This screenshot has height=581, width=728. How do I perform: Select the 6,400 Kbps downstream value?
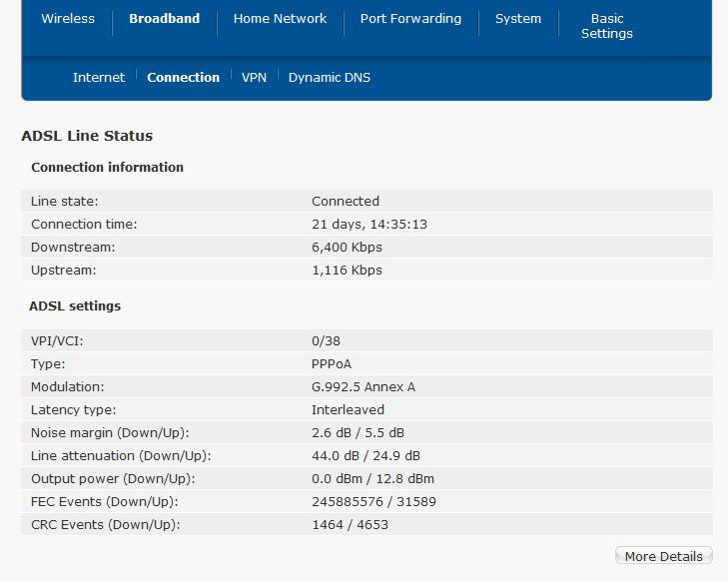(x=347, y=247)
